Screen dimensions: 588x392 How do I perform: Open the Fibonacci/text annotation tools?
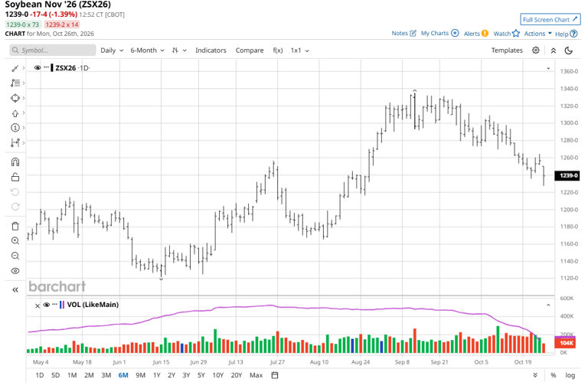(15, 83)
